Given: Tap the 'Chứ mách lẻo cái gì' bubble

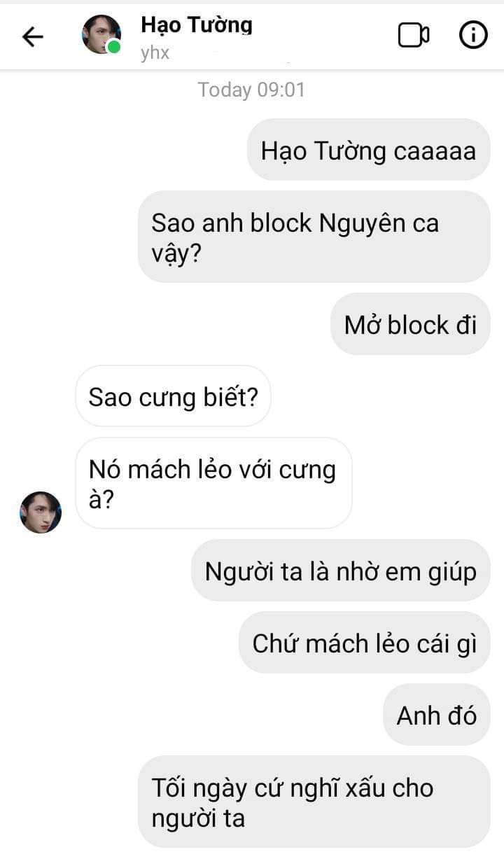Looking at the screenshot, I should (365, 643).
